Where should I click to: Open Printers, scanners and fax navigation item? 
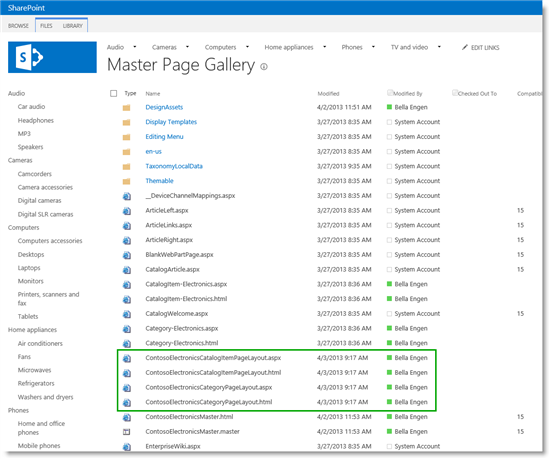pyautogui.click(x=48, y=299)
